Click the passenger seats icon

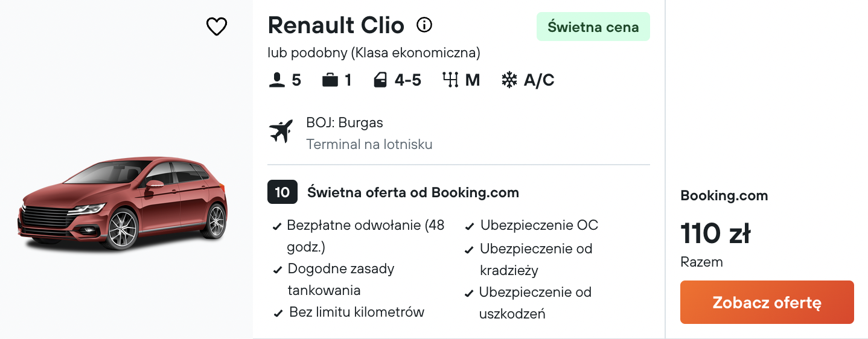tap(276, 80)
